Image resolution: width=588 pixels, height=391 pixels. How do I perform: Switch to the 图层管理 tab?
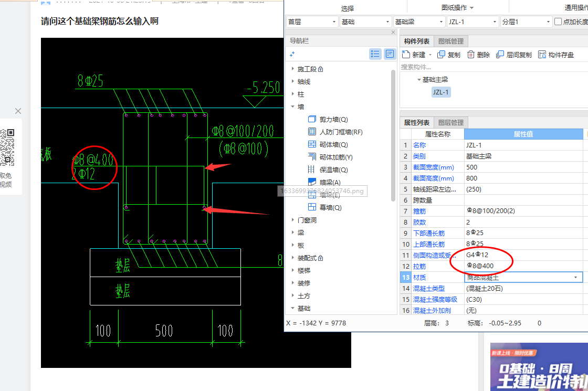coord(451,123)
